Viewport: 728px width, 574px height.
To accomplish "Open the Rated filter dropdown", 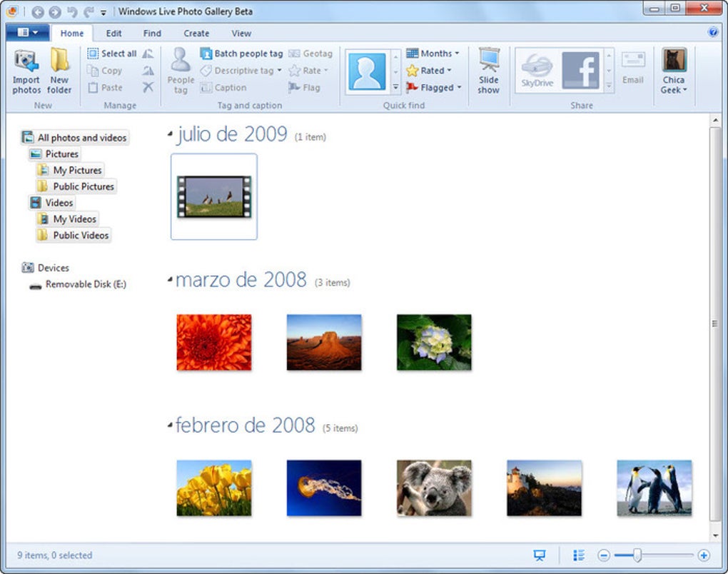I will click(x=428, y=71).
